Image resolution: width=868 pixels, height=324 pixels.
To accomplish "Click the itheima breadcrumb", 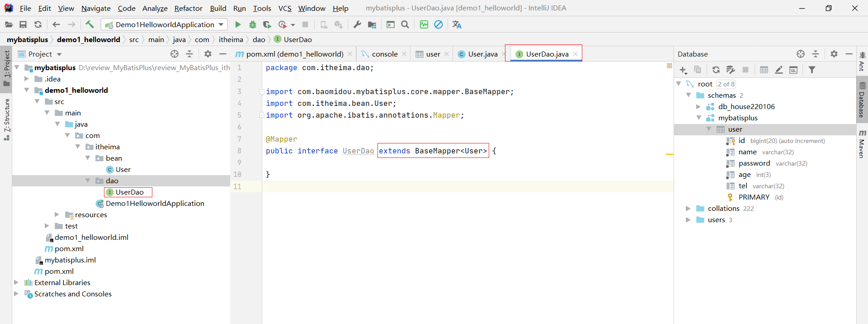I will pyautogui.click(x=231, y=40).
